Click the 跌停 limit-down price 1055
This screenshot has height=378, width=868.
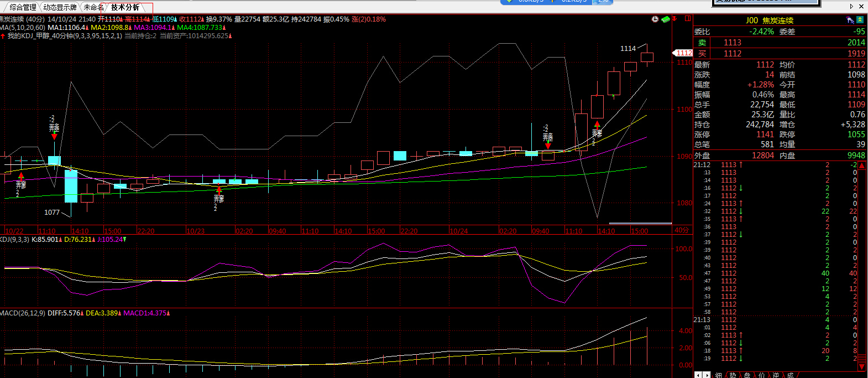click(x=856, y=134)
